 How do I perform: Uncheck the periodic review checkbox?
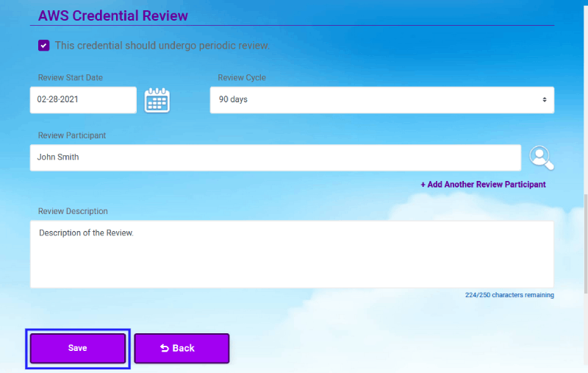(44, 46)
